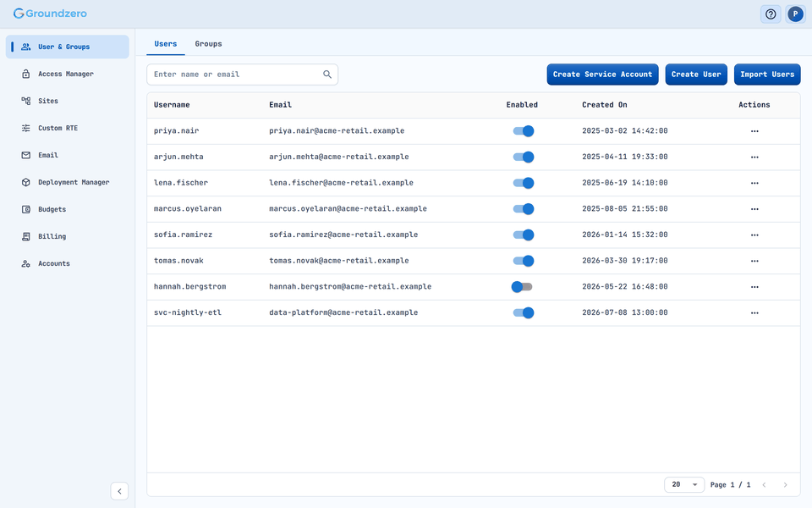Focus the name or email search field
812x508 pixels.
tap(243, 75)
